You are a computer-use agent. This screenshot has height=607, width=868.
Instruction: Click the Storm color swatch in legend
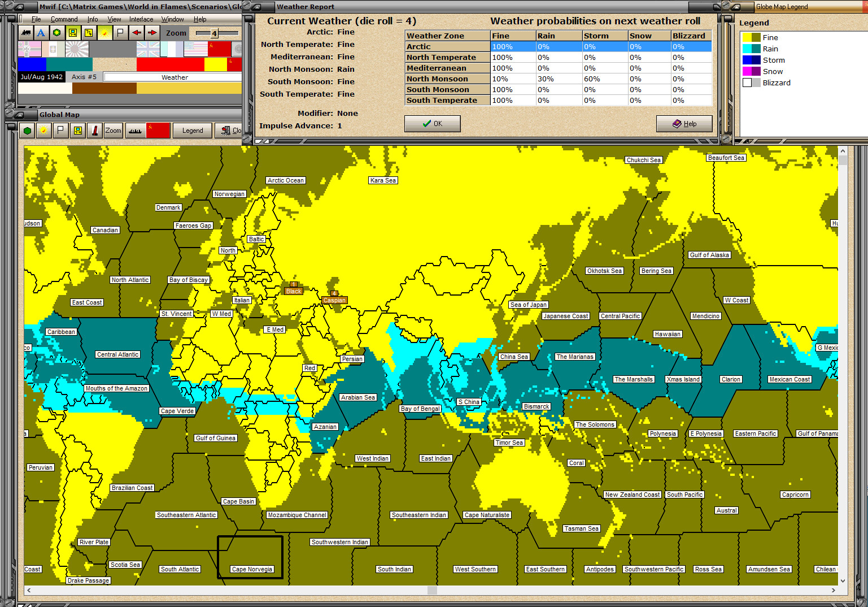pos(752,60)
